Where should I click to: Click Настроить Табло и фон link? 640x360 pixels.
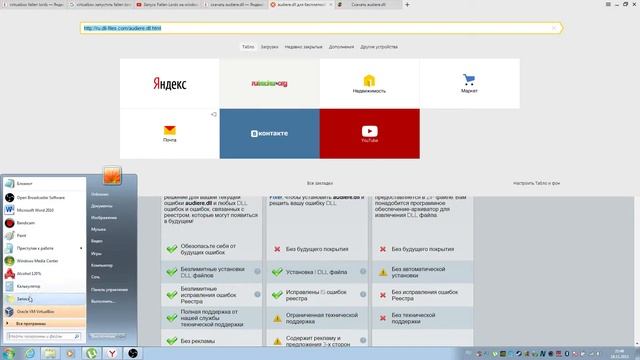(536, 183)
